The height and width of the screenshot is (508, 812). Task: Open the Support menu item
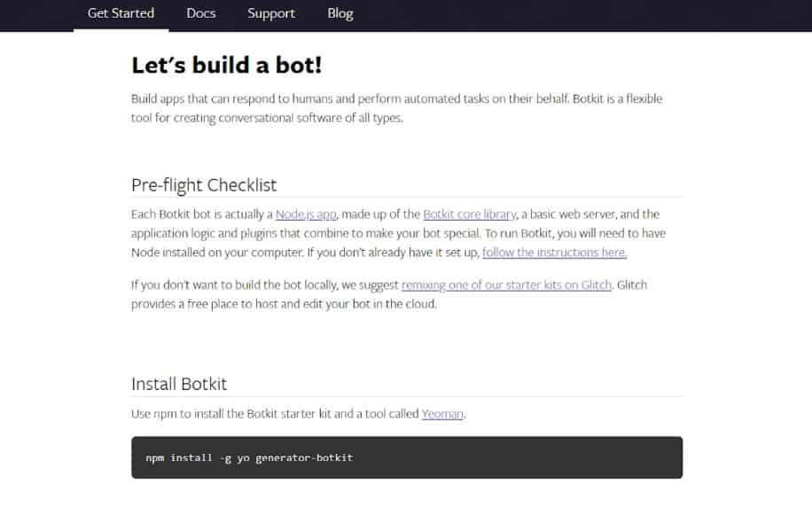pyautogui.click(x=271, y=13)
